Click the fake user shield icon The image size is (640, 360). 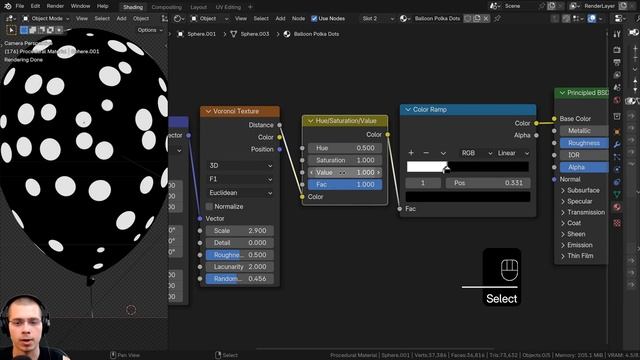point(468,18)
